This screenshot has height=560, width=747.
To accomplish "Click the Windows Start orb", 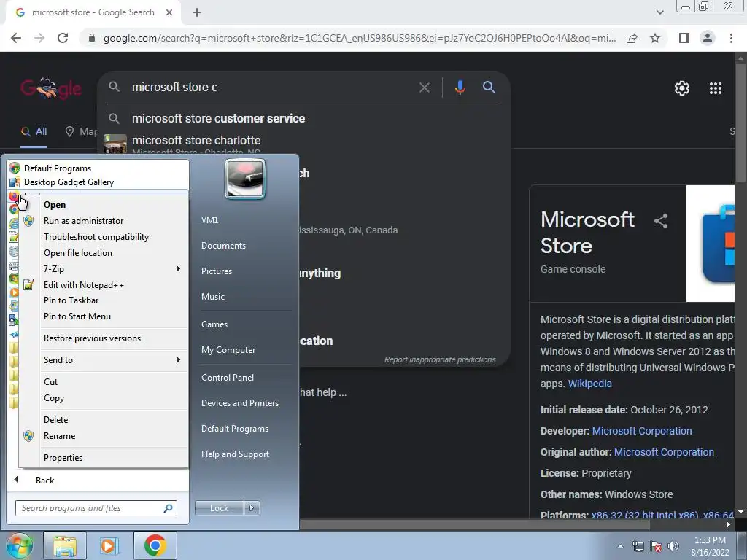I will pos(20,545).
